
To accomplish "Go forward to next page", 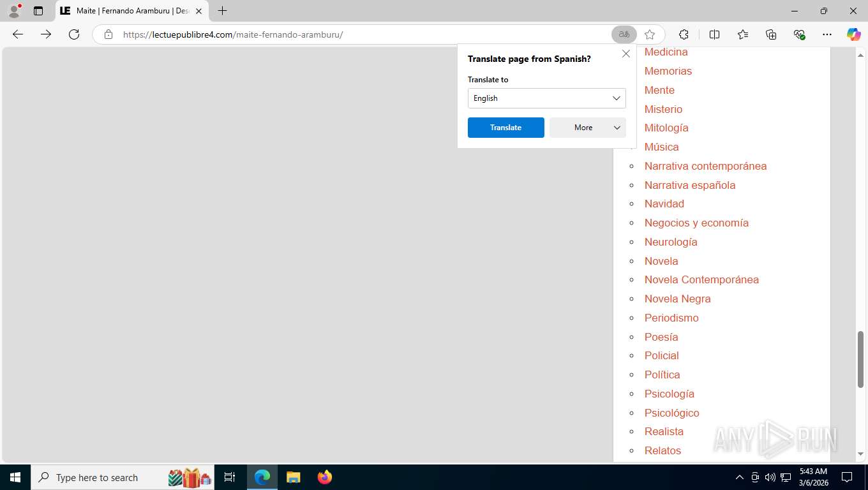I will click(46, 34).
